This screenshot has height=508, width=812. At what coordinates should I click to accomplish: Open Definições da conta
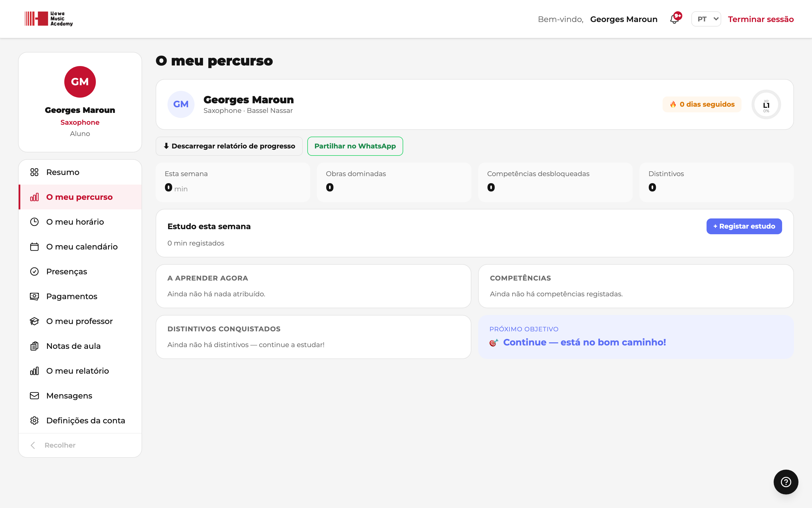point(80,421)
